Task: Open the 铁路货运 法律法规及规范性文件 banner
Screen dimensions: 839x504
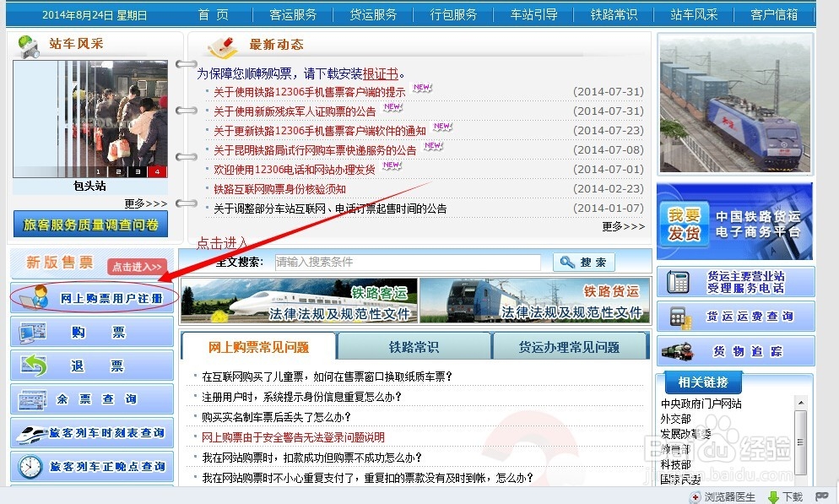Action: pos(535,301)
